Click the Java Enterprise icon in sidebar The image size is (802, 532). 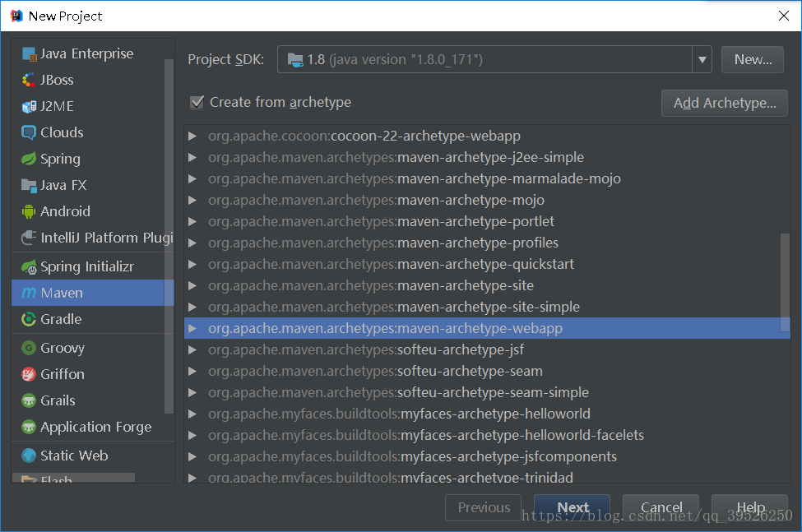click(x=29, y=53)
